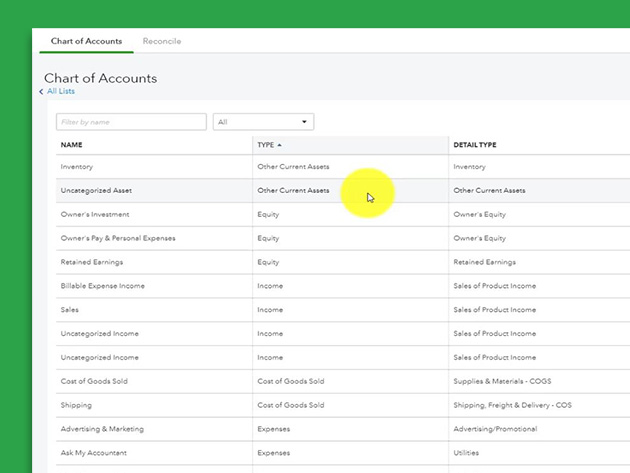Click Income type in Sales row
Image resolution: width=630 pixels, height=473 pixels.
[x=270, y=309]
